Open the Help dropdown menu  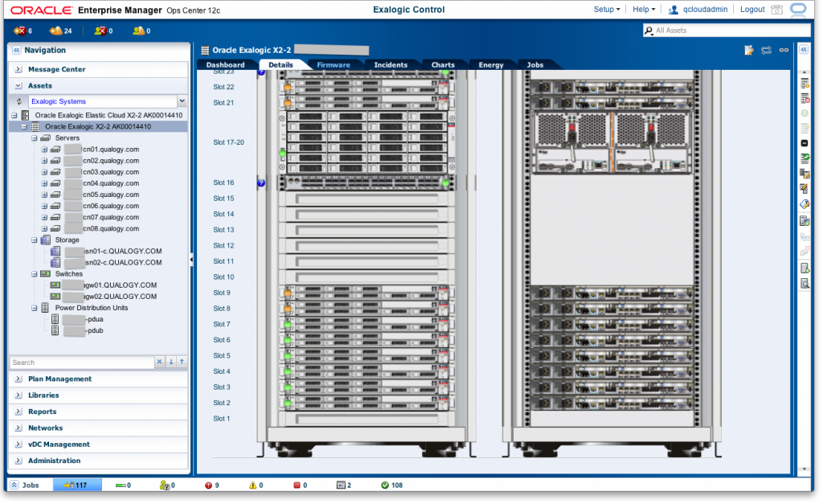tap(644, 10)
